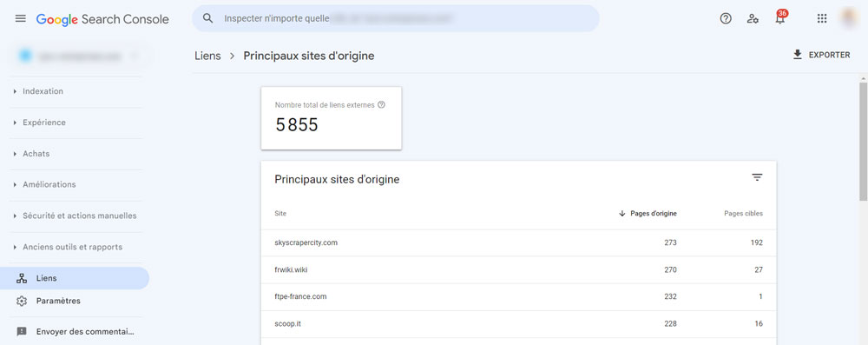
Task: Click the info icon beside total external links
Action: [381, 104]
